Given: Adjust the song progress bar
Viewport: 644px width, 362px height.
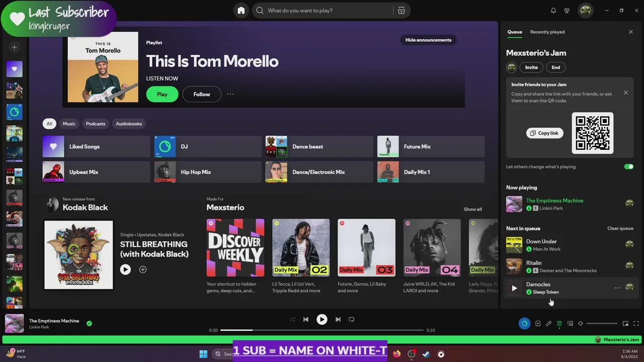Looking at the screenshot, I should click(322, 330).
